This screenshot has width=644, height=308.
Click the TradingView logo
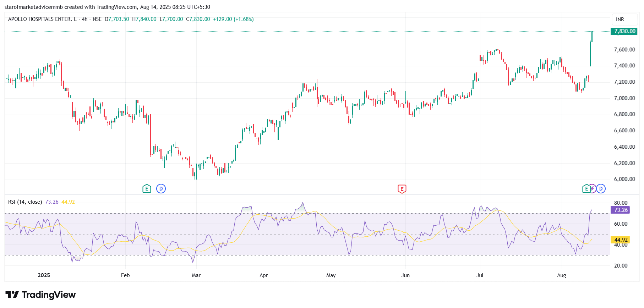[x=40, y=295]
